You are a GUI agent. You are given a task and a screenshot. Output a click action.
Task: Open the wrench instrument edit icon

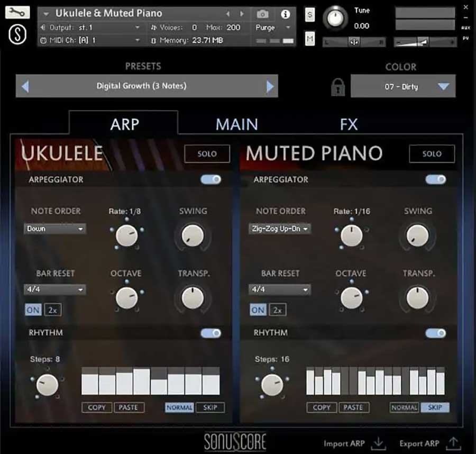tap(17, 13)
